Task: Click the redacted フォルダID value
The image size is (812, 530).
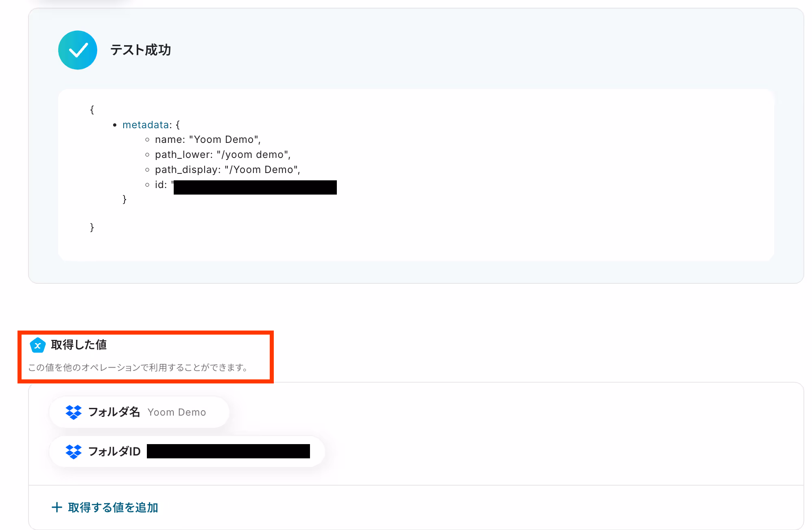Action: [228, 451]
